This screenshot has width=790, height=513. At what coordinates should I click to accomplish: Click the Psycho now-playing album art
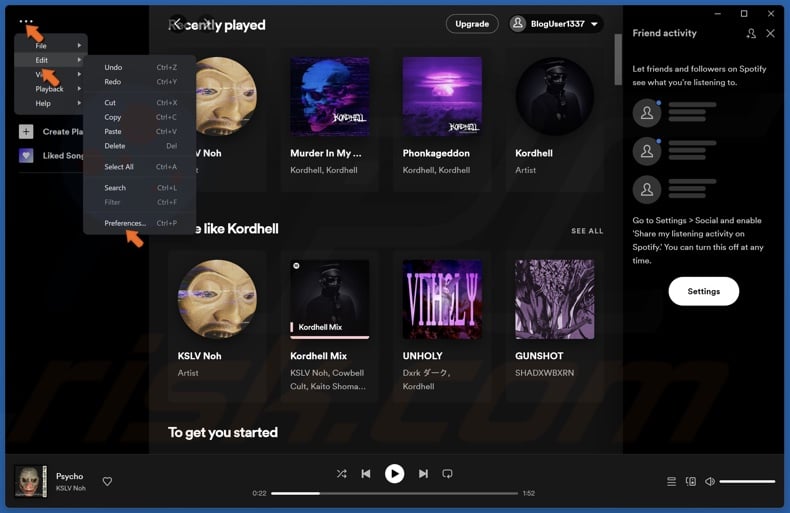point(30,481)
